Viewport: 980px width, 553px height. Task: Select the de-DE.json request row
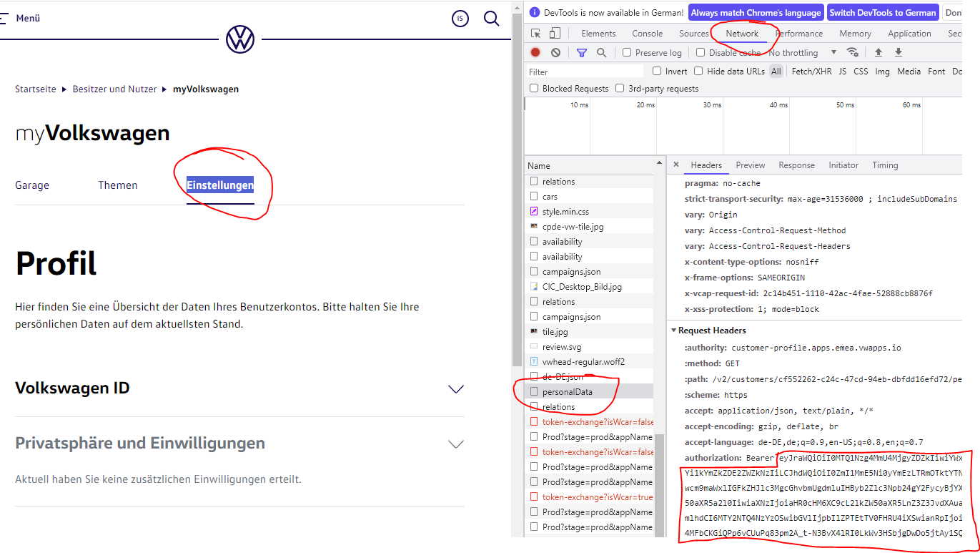(590, 376)
